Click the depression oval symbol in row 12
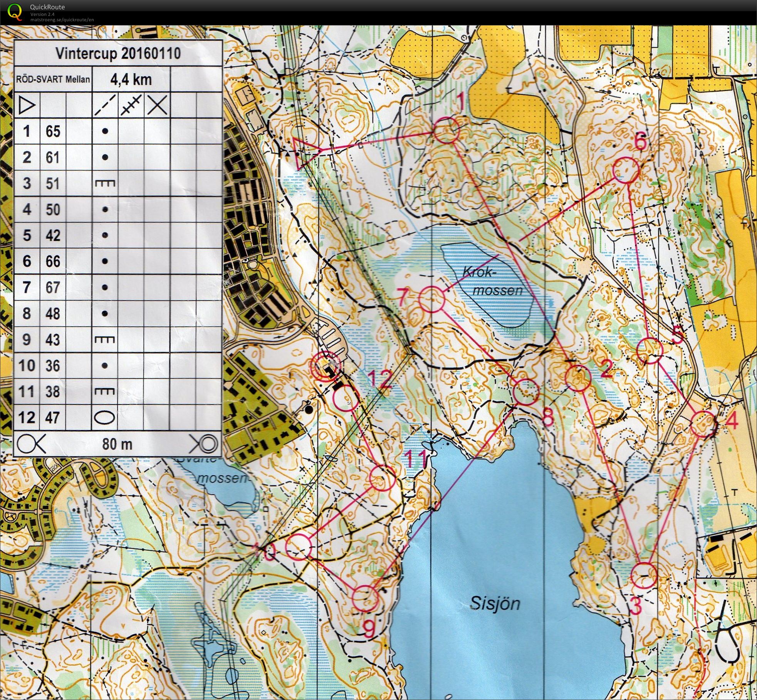The height and width of the screenshot is (700, 757). [105, 418]
